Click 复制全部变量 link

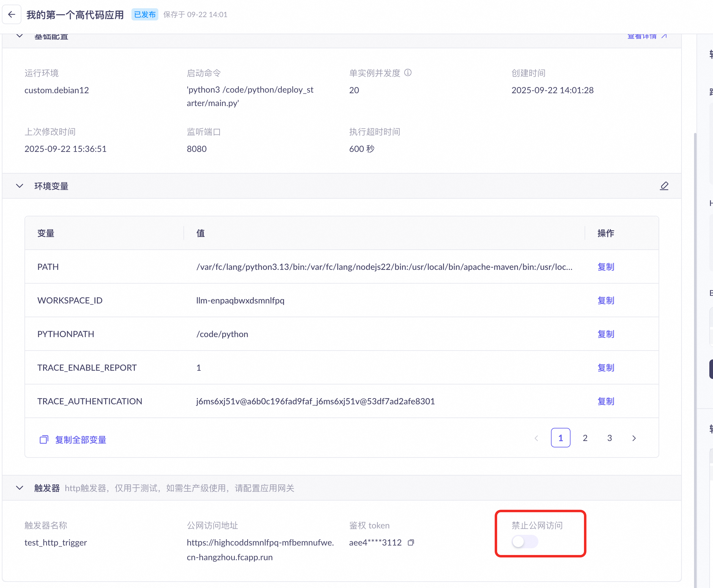click(x=73, y=440)
